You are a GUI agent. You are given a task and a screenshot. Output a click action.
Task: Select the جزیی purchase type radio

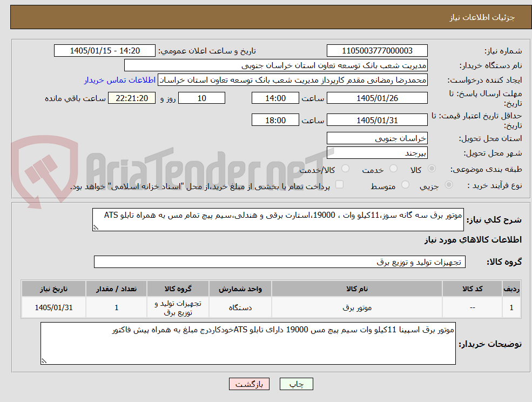pos(448,185)
